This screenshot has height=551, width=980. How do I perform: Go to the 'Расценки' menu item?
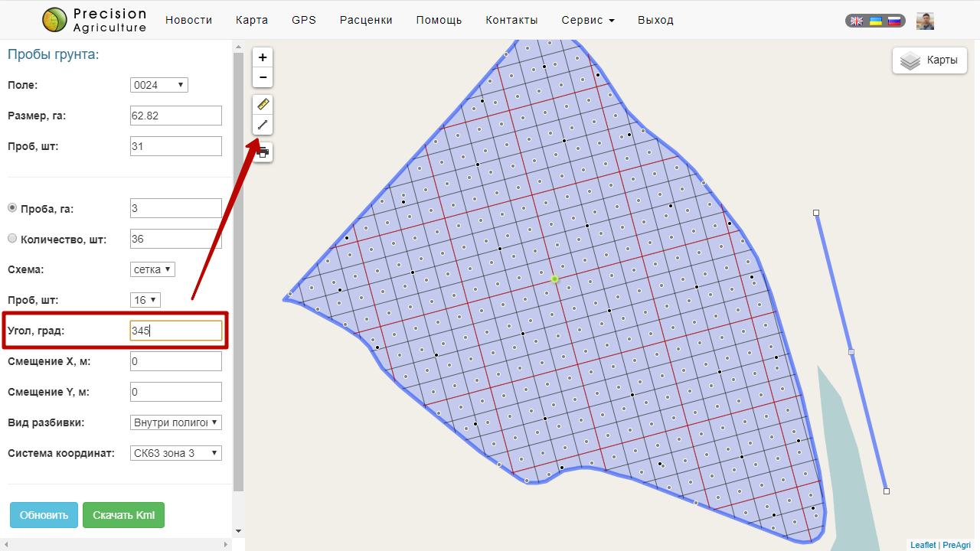[x=366, y=21]
